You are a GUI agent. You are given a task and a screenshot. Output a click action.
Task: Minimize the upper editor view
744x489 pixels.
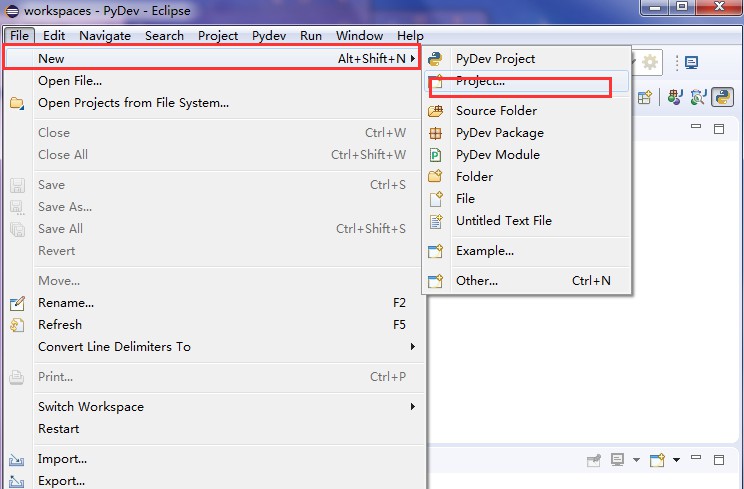pos(696,126)
